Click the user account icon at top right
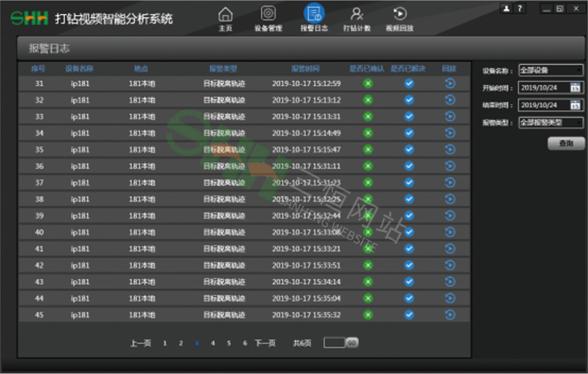This screenshot has height=374, width=588. [x=506, y=8]
